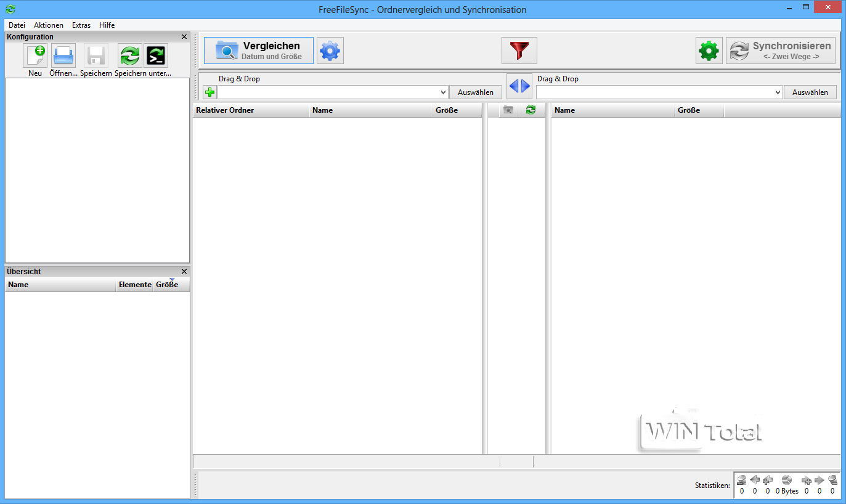Swap sides using the blue arrows
Screen dimensions: 846x504
[519, 86]
